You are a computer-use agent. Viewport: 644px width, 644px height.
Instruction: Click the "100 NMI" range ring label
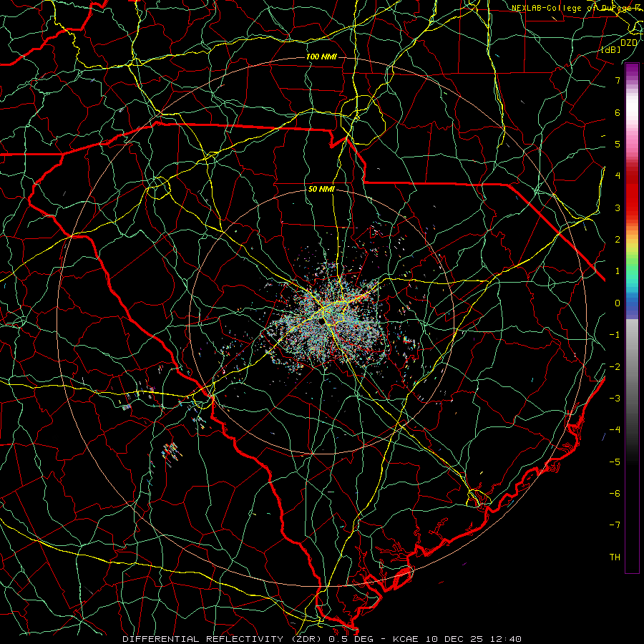321,57
